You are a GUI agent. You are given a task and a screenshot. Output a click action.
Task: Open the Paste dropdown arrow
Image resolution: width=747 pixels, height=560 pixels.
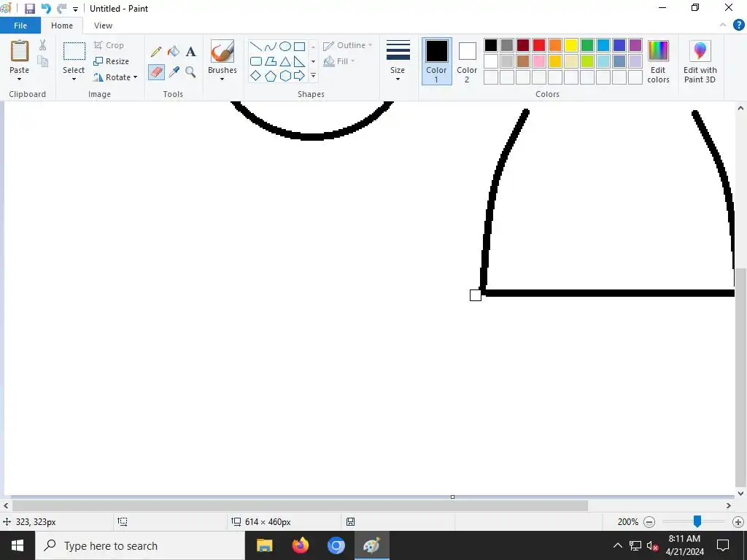pyautogui.click(x=20, y=79)
